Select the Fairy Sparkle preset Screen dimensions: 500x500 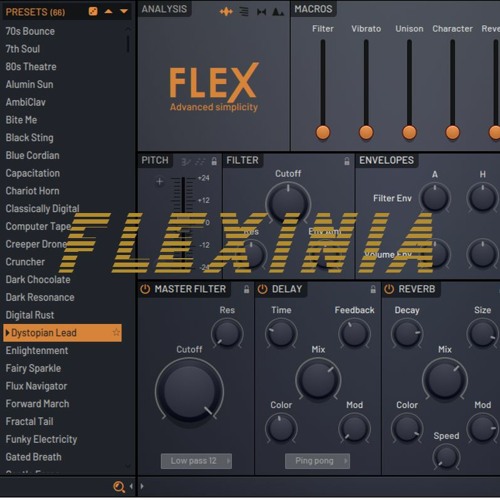pyautogui.click(x=33, y=368)
